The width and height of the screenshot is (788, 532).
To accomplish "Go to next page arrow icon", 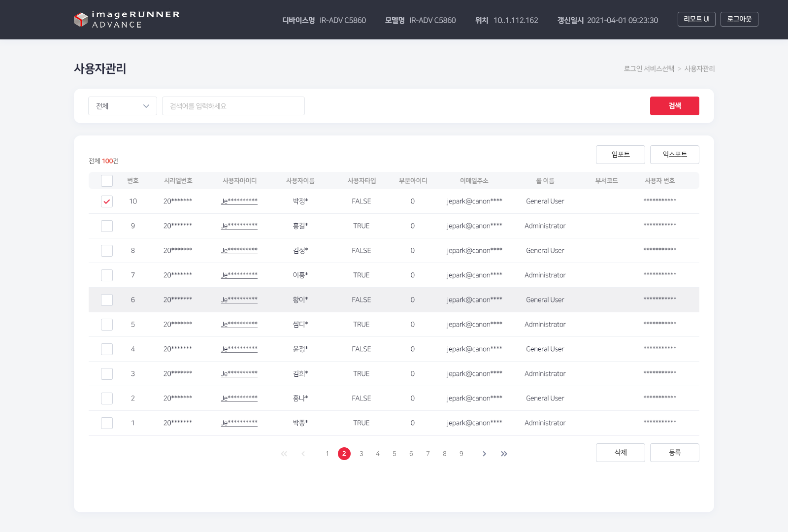I will point(484,454).
